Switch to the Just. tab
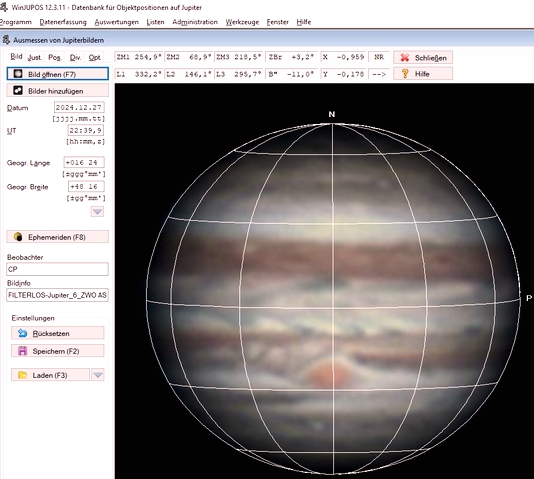534x479 pixels. point(35,57)
